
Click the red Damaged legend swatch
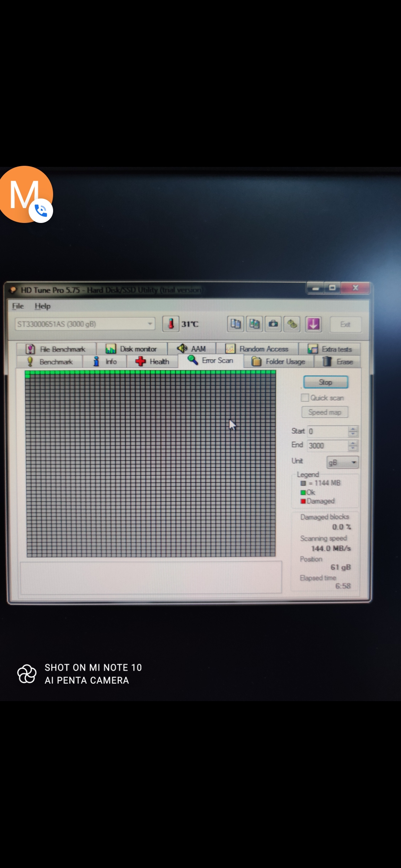(x=303, y=502)
